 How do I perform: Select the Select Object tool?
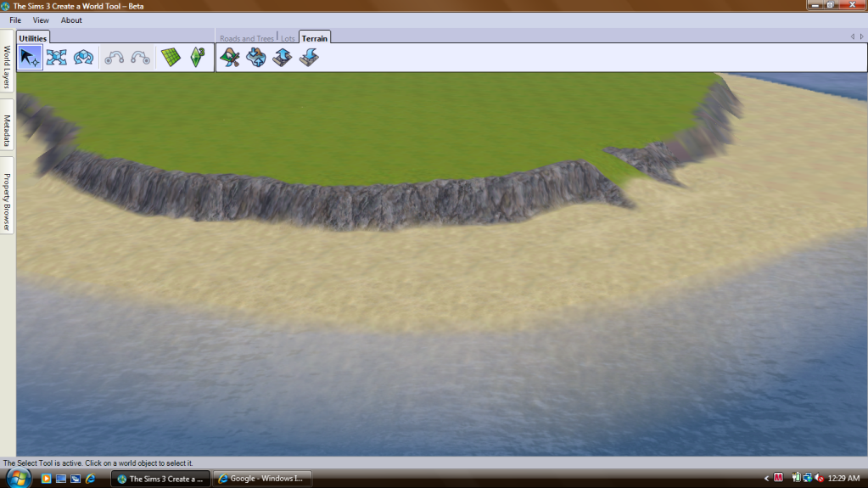tap(30, 57)
